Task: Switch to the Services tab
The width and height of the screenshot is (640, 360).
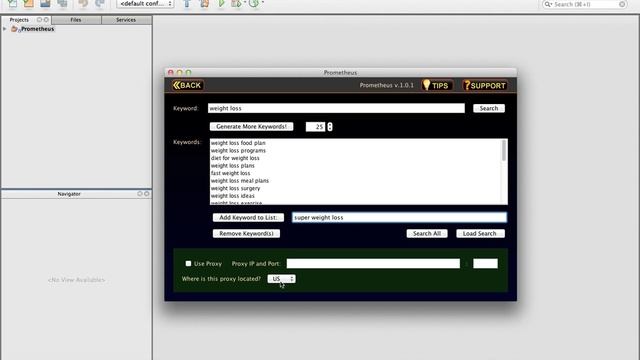Action: (x=126, y=20)
